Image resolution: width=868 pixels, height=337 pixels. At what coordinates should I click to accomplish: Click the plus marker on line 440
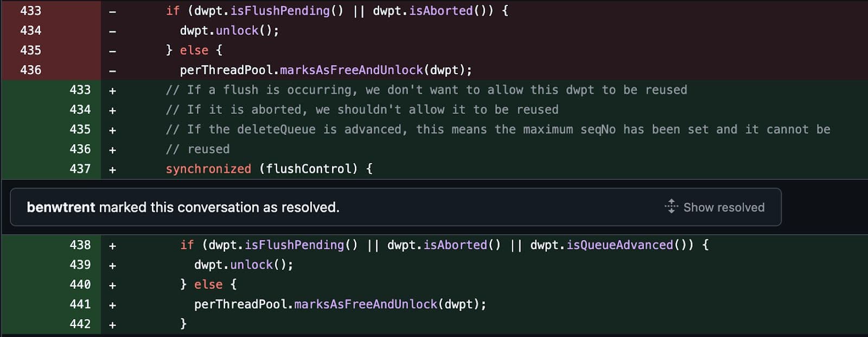click(x=112, y=285)
